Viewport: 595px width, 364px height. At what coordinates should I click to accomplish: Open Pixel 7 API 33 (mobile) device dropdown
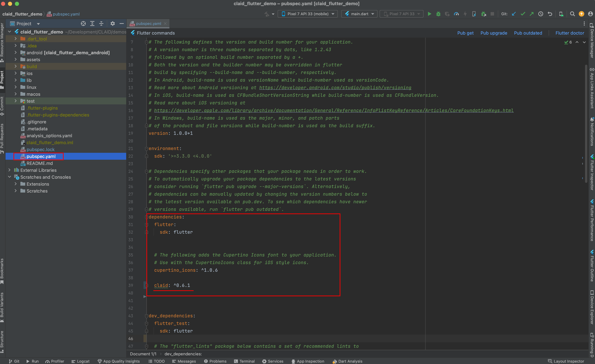[x=308, y=14]
